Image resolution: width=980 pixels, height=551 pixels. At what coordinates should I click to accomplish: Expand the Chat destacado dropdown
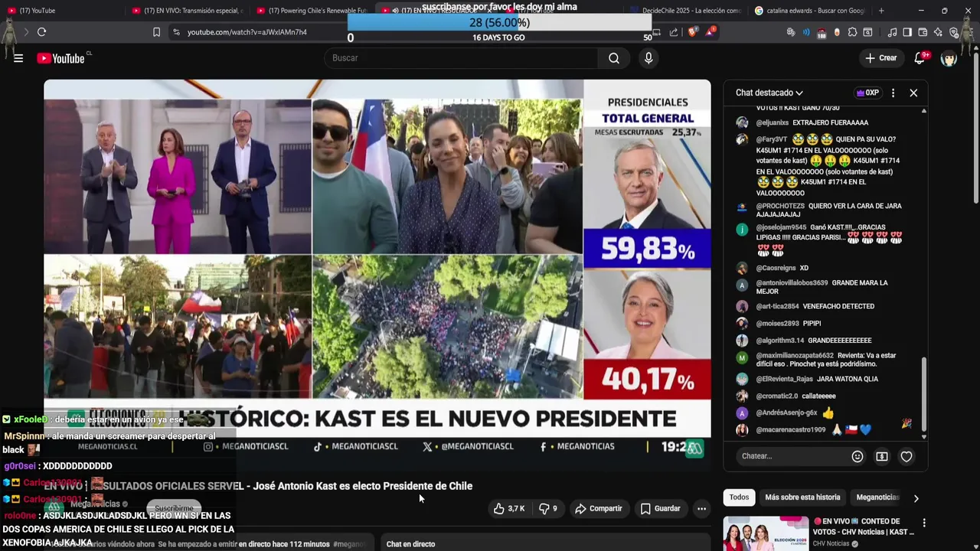(769, 93)
